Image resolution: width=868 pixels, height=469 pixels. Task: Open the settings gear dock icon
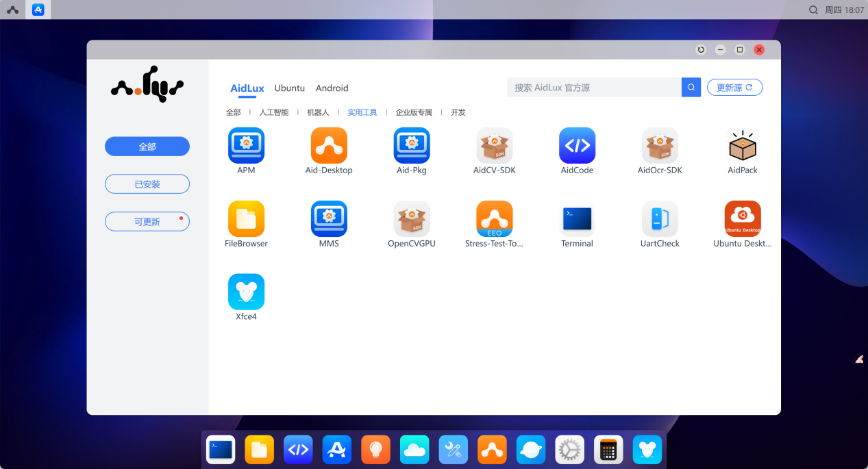569,450
